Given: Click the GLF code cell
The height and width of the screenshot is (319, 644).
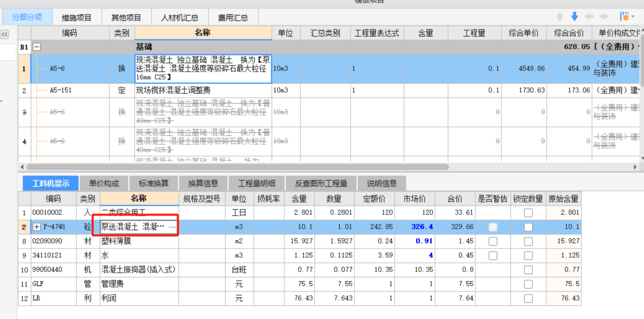Looking at the screenshot, I should [54, 284].
